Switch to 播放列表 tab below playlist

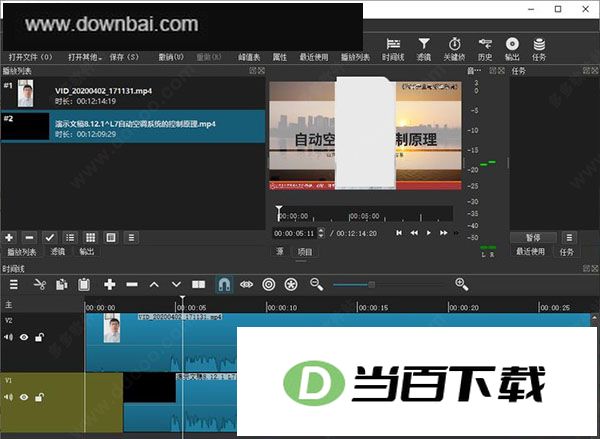(x=22, y=252)
